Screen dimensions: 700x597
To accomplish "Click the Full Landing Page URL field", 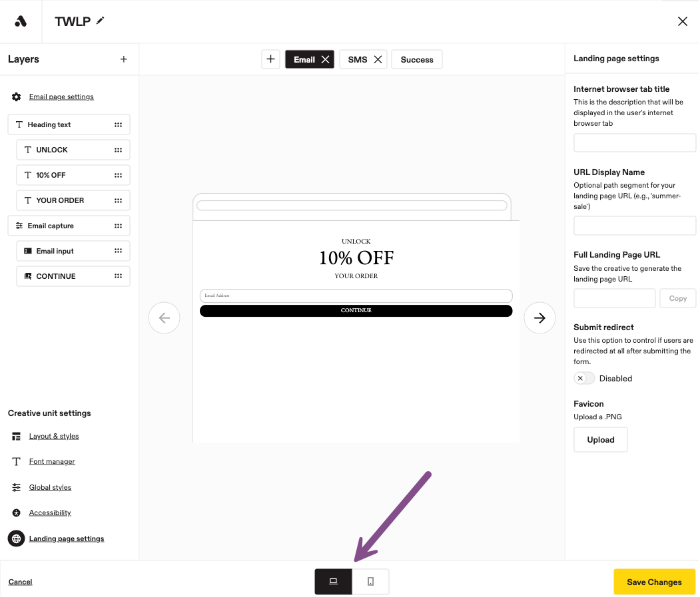I will point(614,298).
